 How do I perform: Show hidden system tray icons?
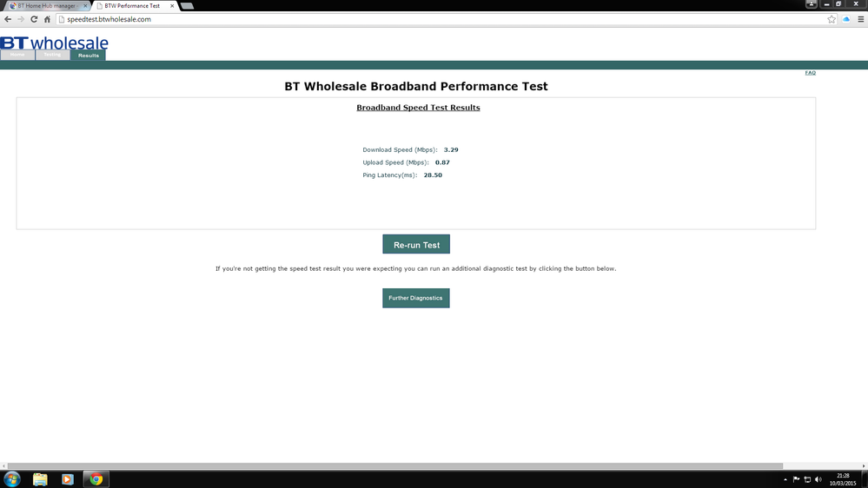785,479
